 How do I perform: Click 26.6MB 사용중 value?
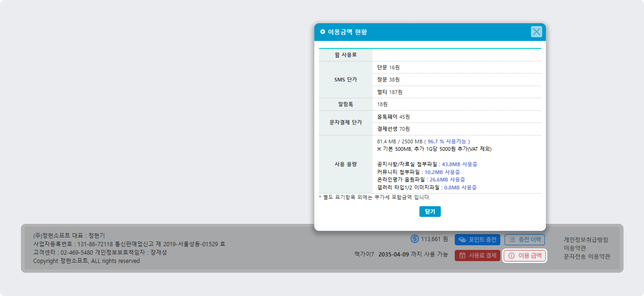tap(447, 180)
